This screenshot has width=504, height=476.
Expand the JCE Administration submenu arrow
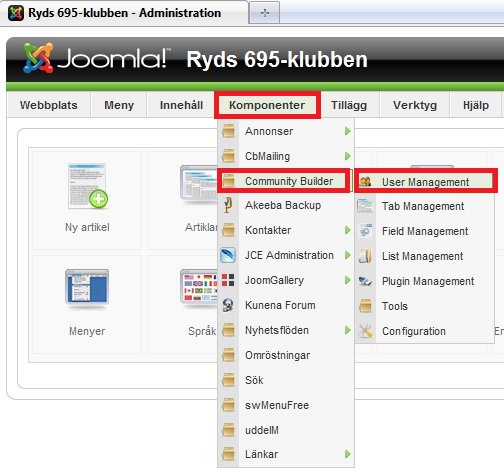click(348, 255)
